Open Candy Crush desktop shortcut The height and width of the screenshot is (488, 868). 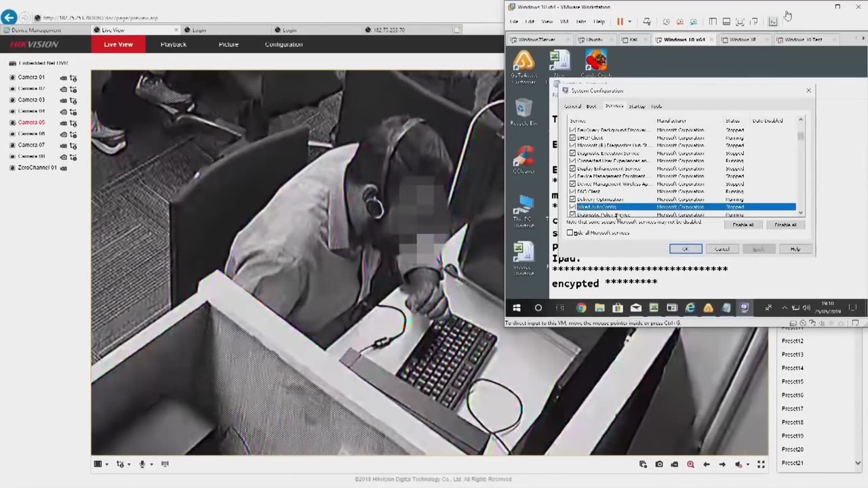[x=595, y=64]
